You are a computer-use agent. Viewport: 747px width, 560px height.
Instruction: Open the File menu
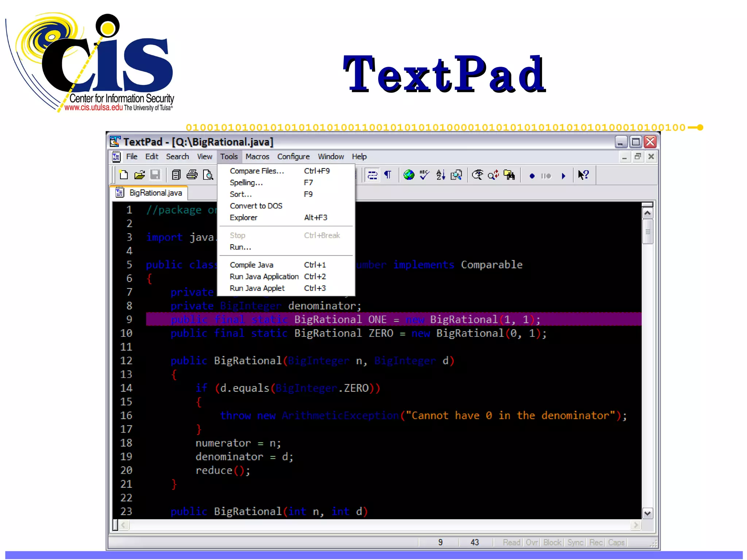coord(132,157)
